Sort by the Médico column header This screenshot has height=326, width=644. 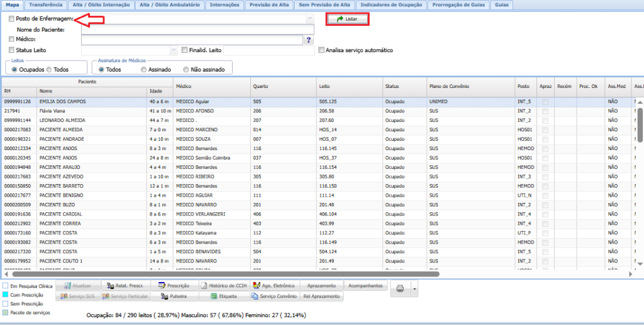click(x=212, y=87)
